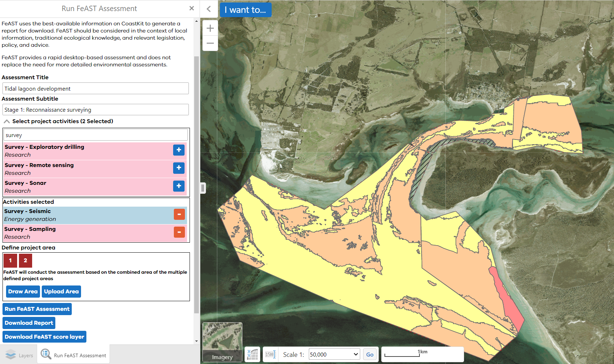Click the panel vertical scrollbar
The width and height of the screenshot is (614, 364).
point(196,184)
